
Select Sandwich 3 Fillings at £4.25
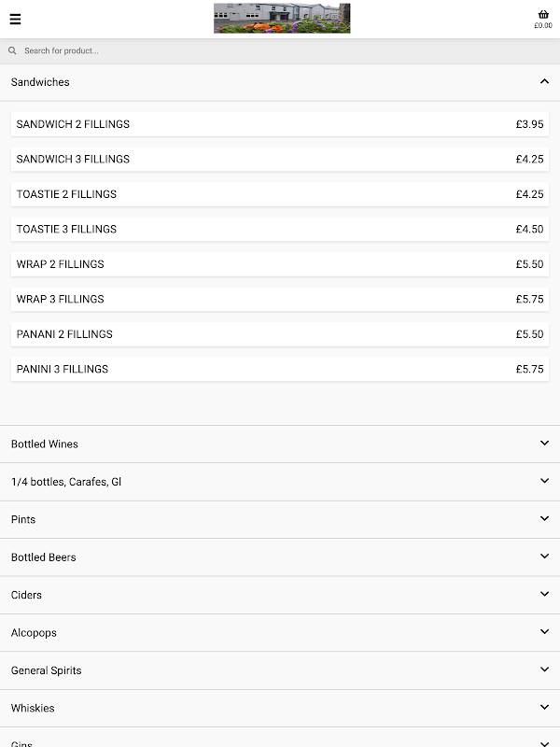coord(279,159)
